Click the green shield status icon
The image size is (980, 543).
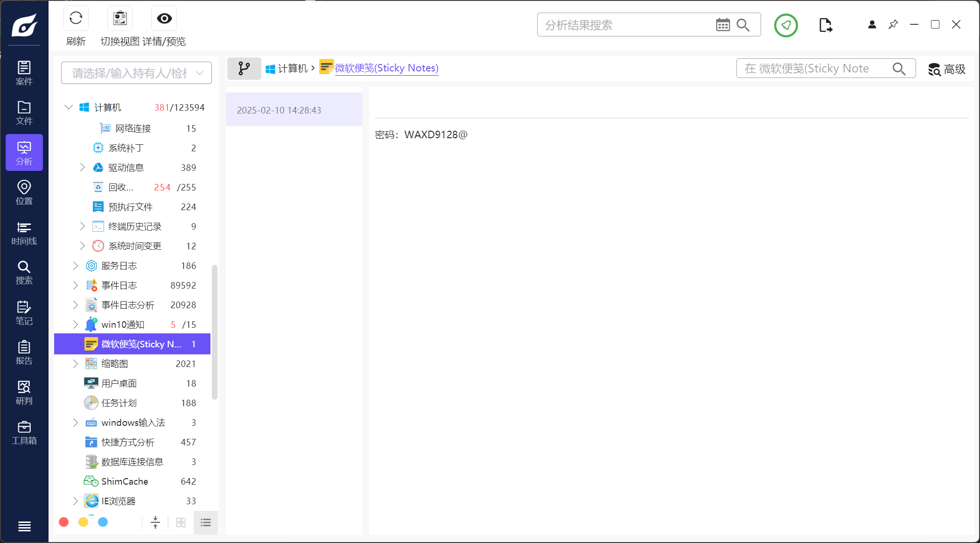point(786,25)
